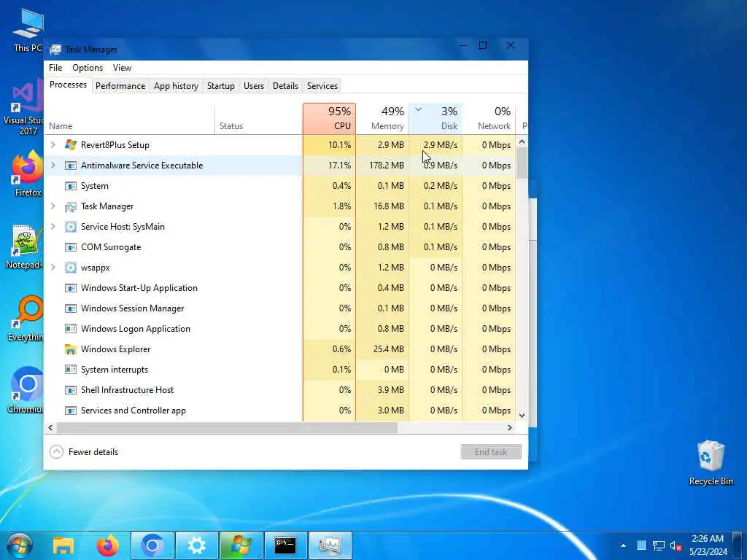The height and width of the screenshot is (560, 747).
Task: Click the wsappx gear icon
Action: tap(71, 268)
